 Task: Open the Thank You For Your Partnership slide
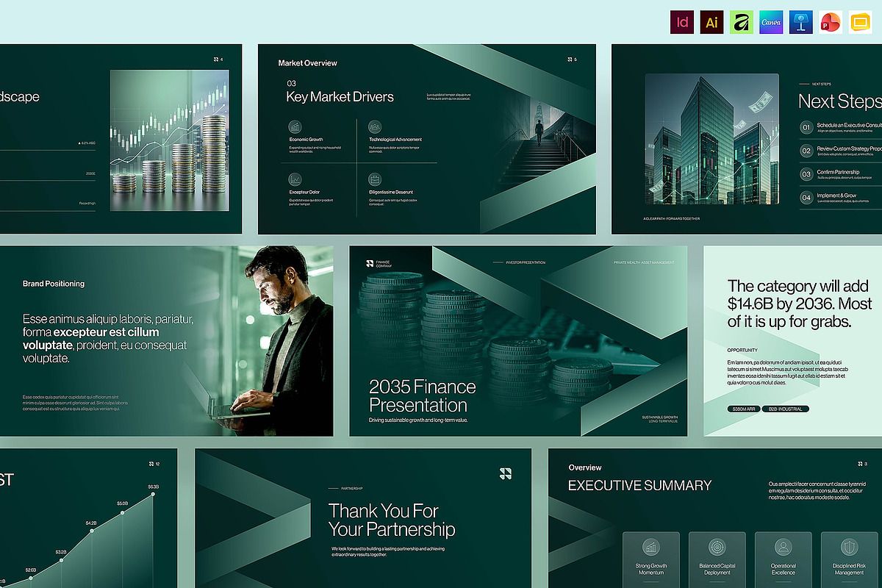363,519
